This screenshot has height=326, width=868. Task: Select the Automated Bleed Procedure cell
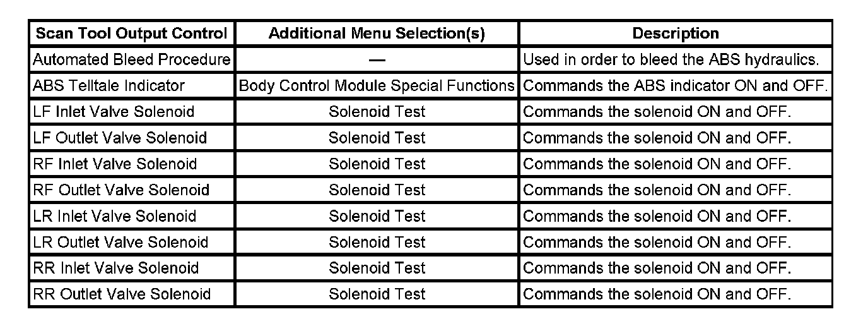point(131,60)
